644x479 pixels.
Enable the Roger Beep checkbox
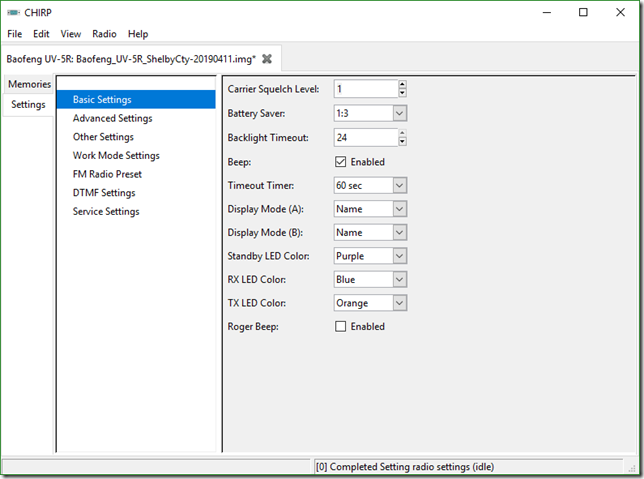click(340, 326)
